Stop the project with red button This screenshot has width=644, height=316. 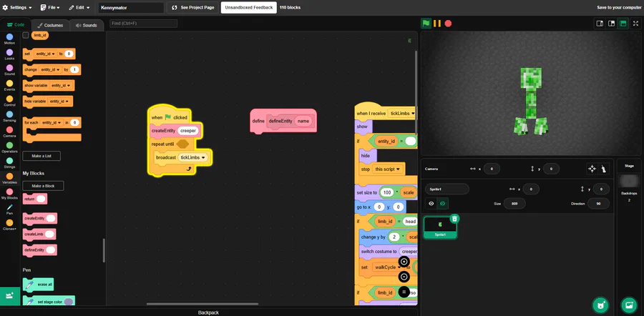[448, 24]
